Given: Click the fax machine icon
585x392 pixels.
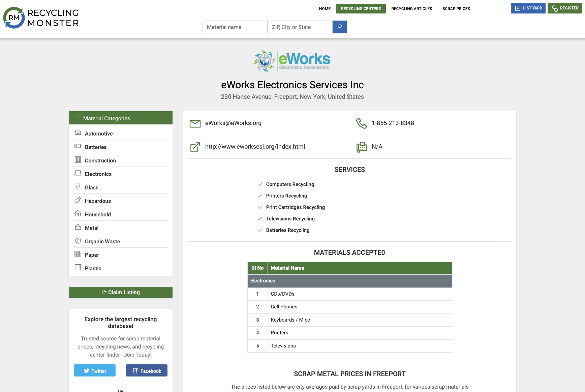Looking at the screenshot, I should click(x=362, y=147).
